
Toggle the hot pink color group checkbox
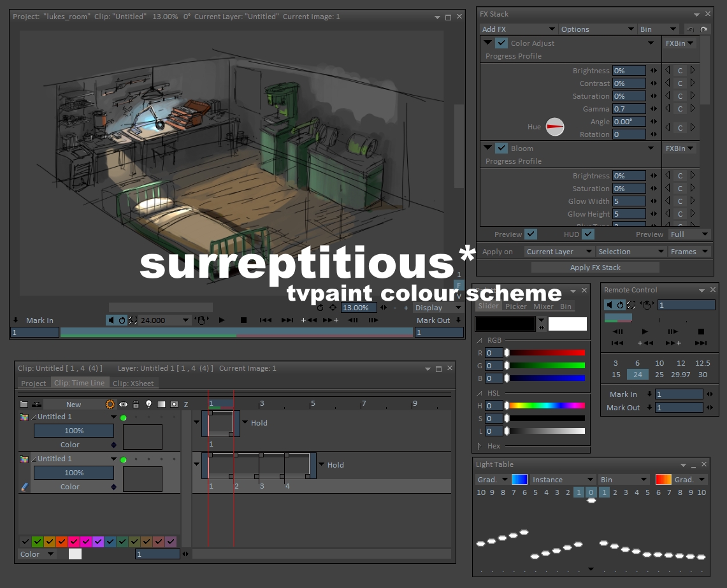pos(74,541)
